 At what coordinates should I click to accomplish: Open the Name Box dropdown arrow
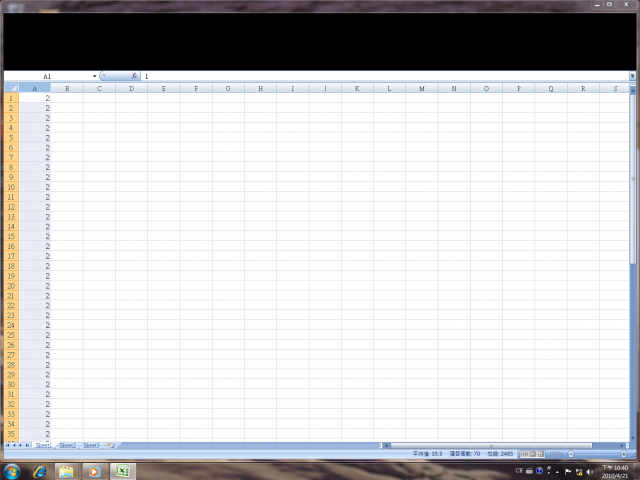coord(94,76)
